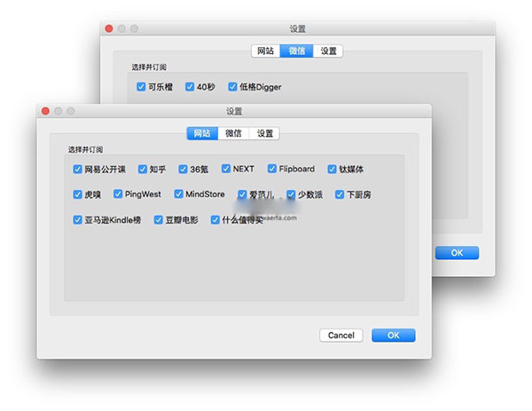The height and width of the screenshot is (411, 532).
Task: Confirm with OK in front window
Action: [x=393, y=336]
